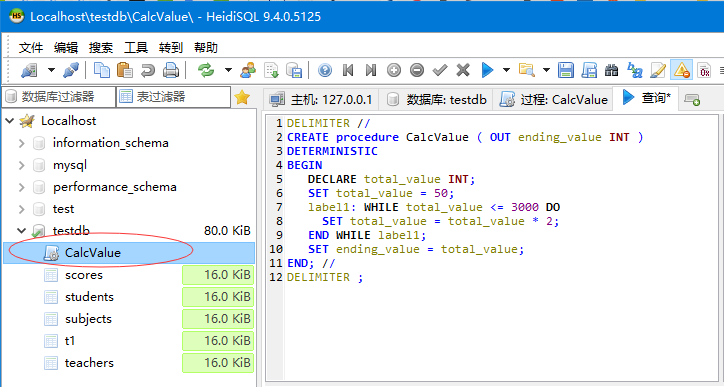This screenshot has width=724, height=387.
Task: Open the dropdown next to Load SQL file
Action: pyautogui.click(x=546, y=70)
